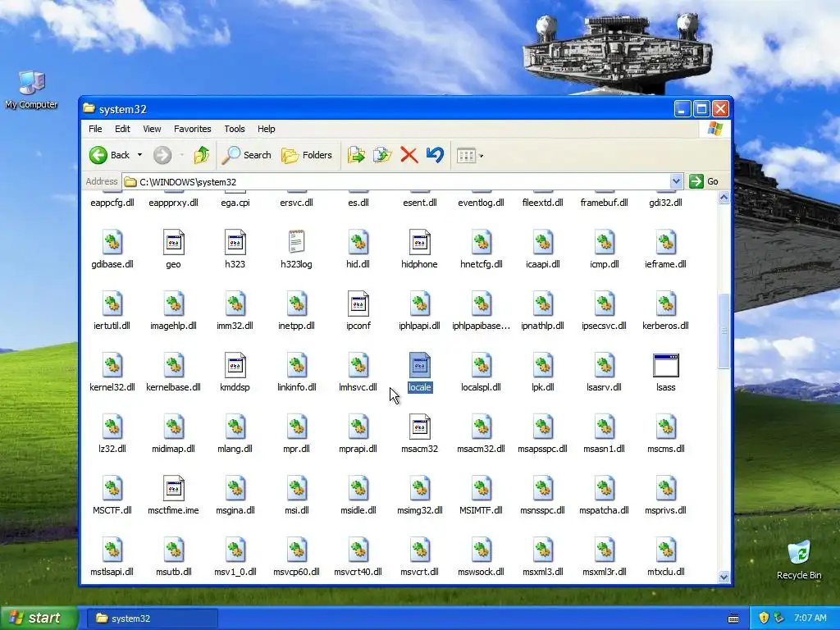Open the View menu
The image size is (840, 630).
[x=152, y=129]
